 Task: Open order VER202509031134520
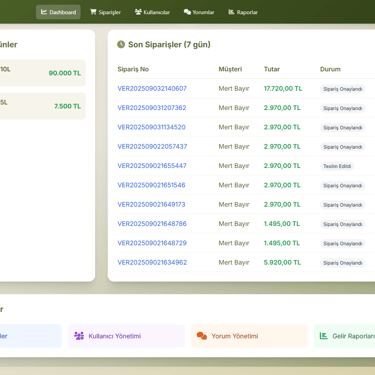pyautogui.click(x=151, y=127)
